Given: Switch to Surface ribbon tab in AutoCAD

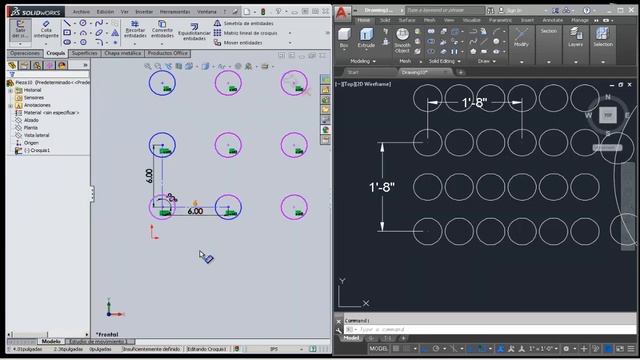Looking at the screenshot, I should (407, 20).
